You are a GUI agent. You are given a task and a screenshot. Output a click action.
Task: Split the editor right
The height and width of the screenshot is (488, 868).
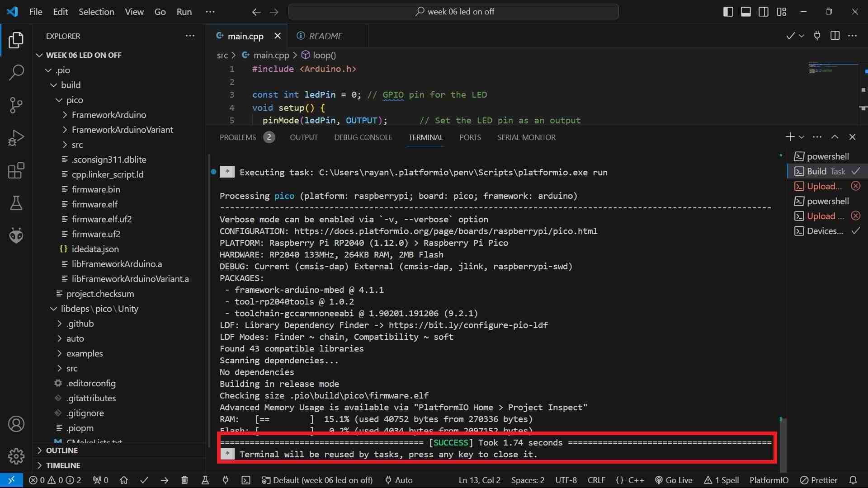tap(835, 36)
